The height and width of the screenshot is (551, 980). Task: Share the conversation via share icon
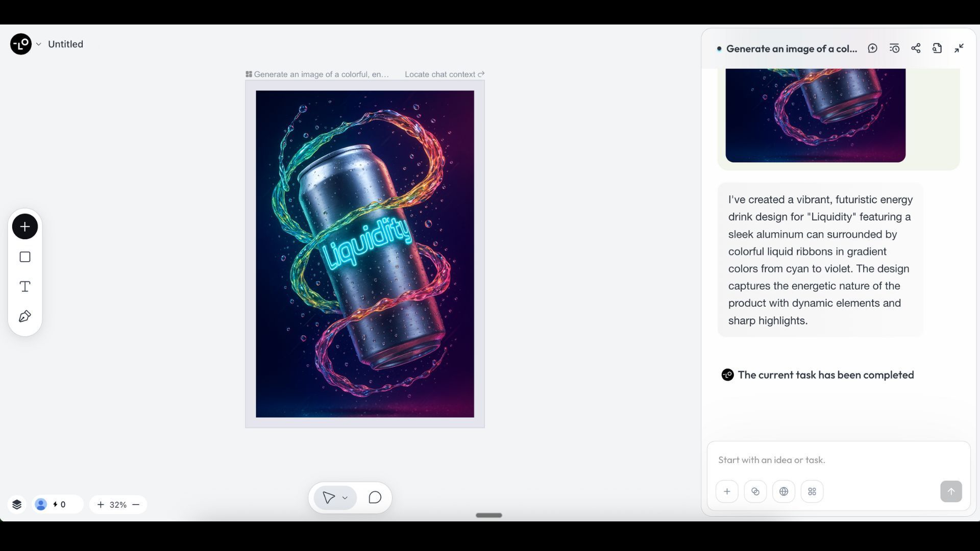[x=916, y=48]
